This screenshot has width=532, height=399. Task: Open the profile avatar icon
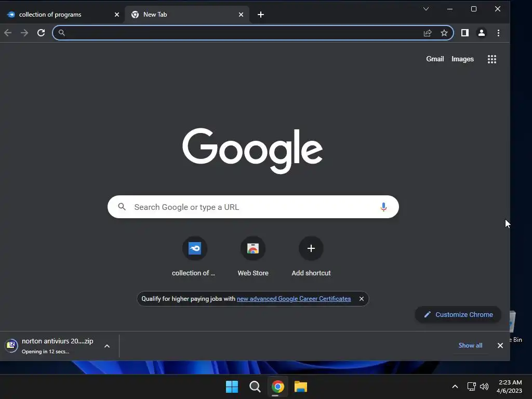[x=482, y=33]
